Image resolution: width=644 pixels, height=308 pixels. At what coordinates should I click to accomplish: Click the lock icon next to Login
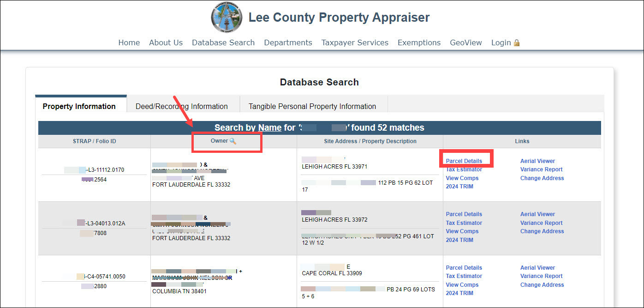517,43
